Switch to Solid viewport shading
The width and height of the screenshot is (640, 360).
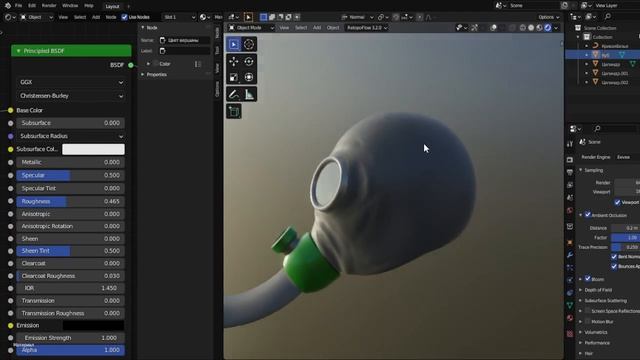tap(531, 28)
